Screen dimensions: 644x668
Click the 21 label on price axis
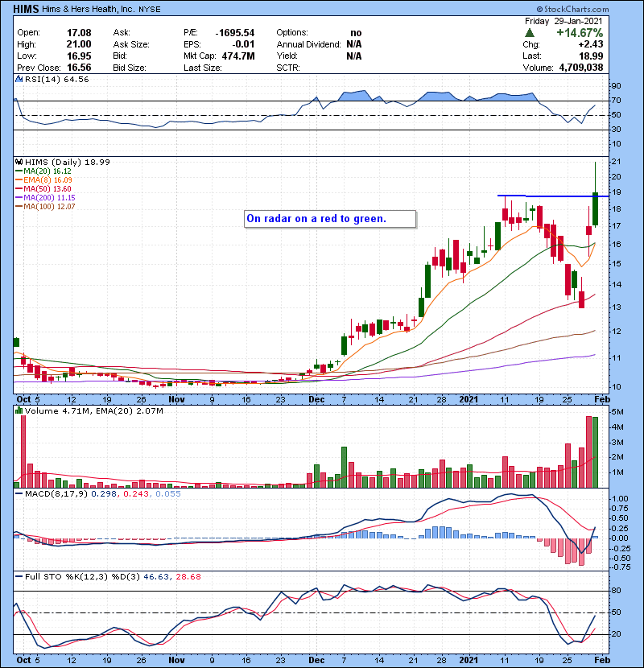(x=616, y=162)
